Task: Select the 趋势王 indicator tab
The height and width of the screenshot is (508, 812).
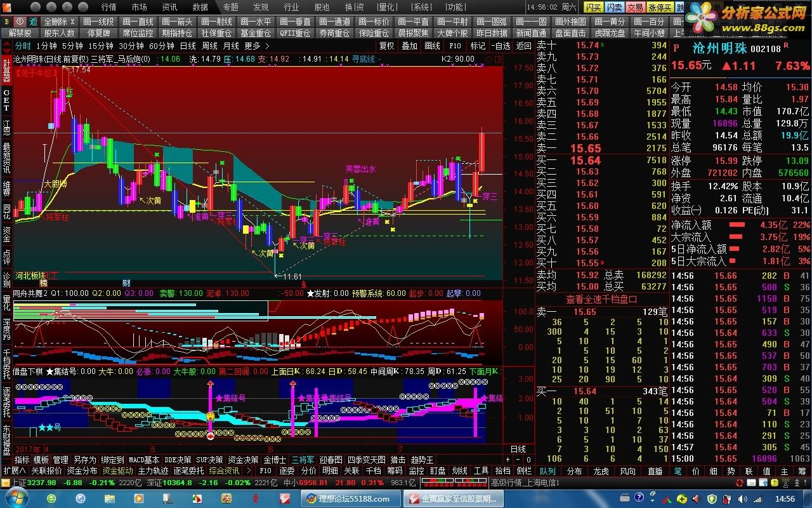Action: [x=422, y=460]
